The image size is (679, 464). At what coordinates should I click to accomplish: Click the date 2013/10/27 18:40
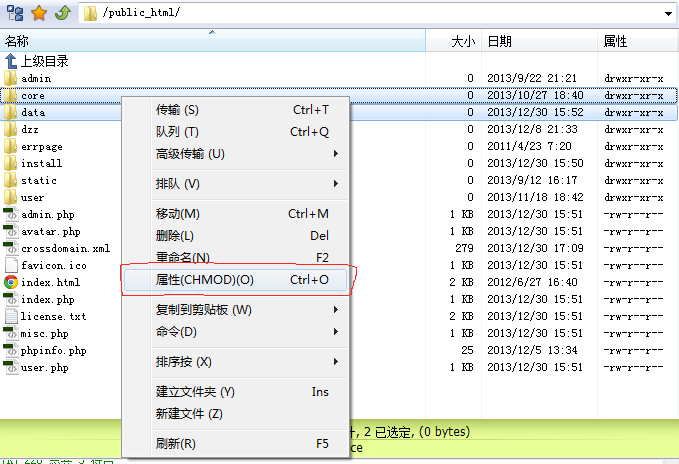click(x=535, y=95)
